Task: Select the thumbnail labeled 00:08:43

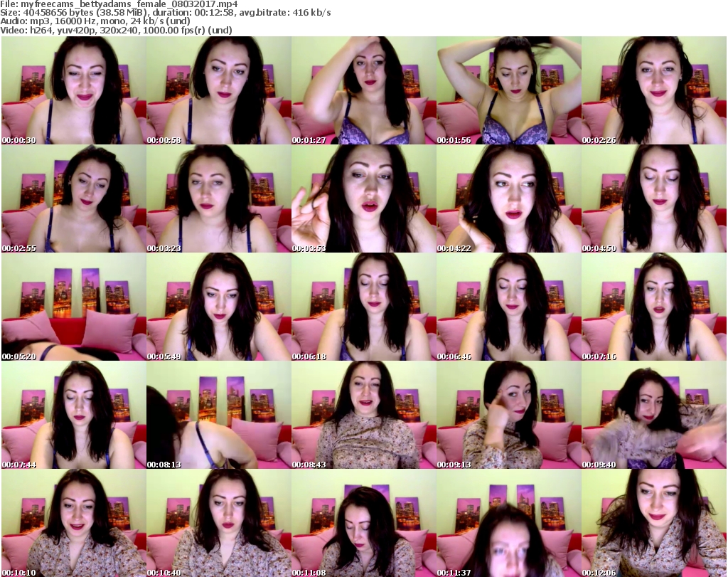Action: coord(363,415)
